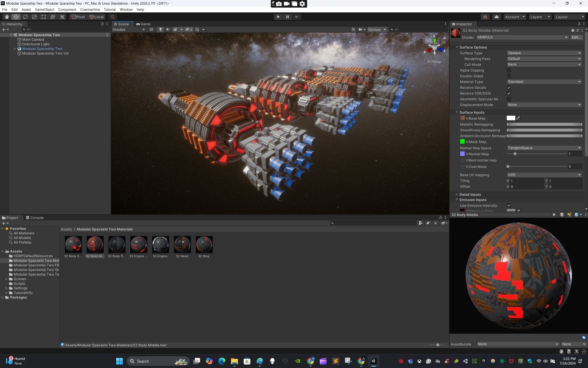This screenshot has height=368, width=588.
Task: Select the Rect tool
Action: tap(44, 17)
